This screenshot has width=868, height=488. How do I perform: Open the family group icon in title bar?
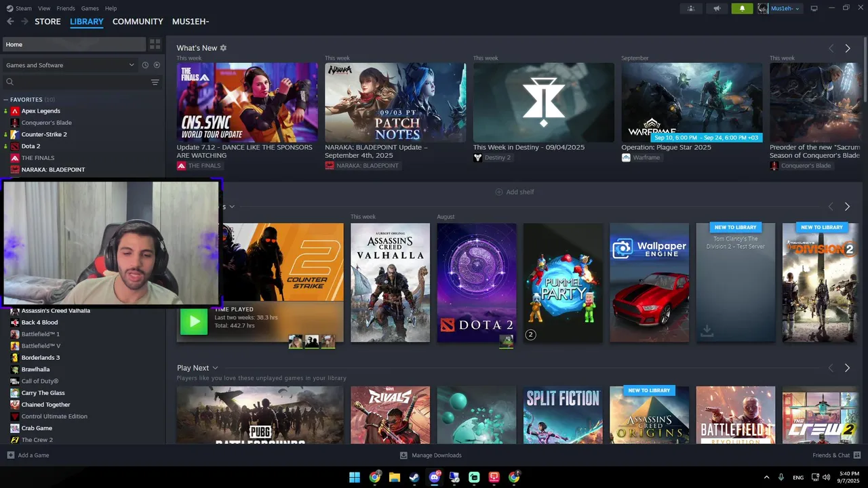691,8
